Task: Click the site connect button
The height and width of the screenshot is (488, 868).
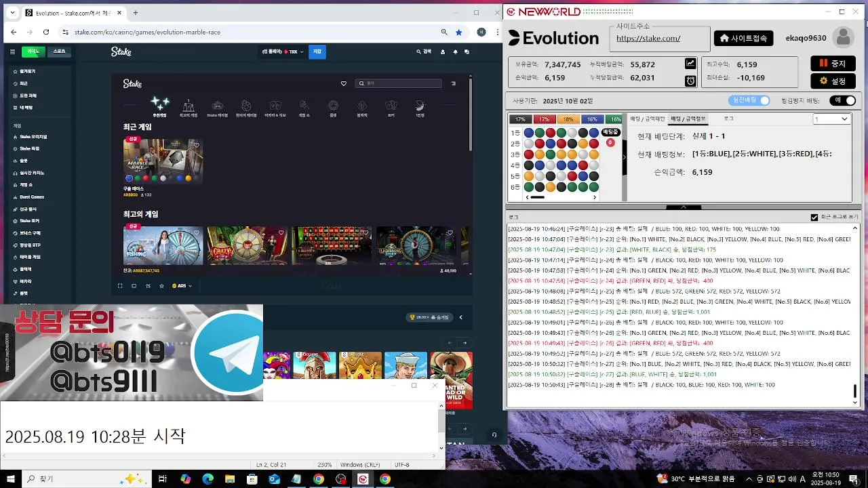Action: 743,38
